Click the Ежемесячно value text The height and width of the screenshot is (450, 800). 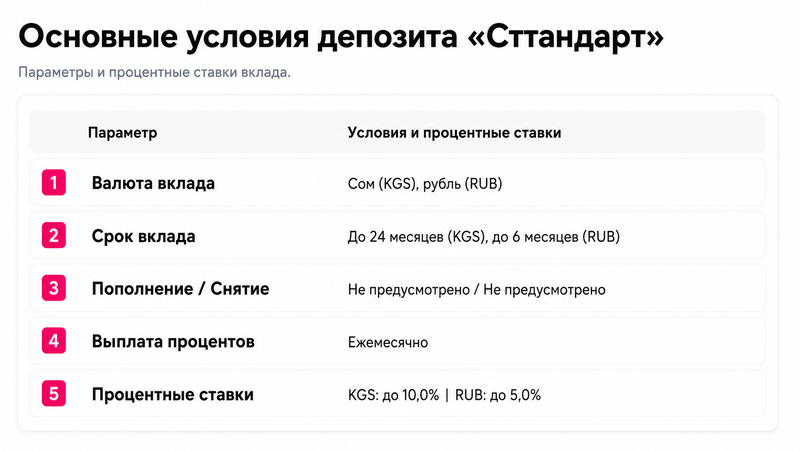coord(388,342)
